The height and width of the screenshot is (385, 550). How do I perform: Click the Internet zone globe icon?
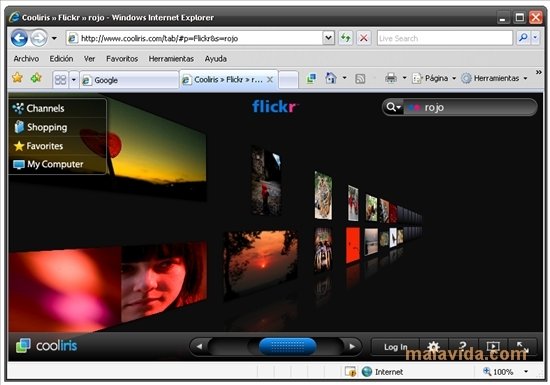(367, 372)
